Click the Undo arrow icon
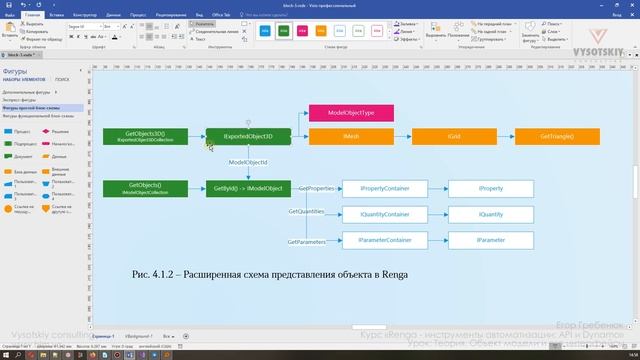This screenshot has width=640, height=360. click(23, 5)
